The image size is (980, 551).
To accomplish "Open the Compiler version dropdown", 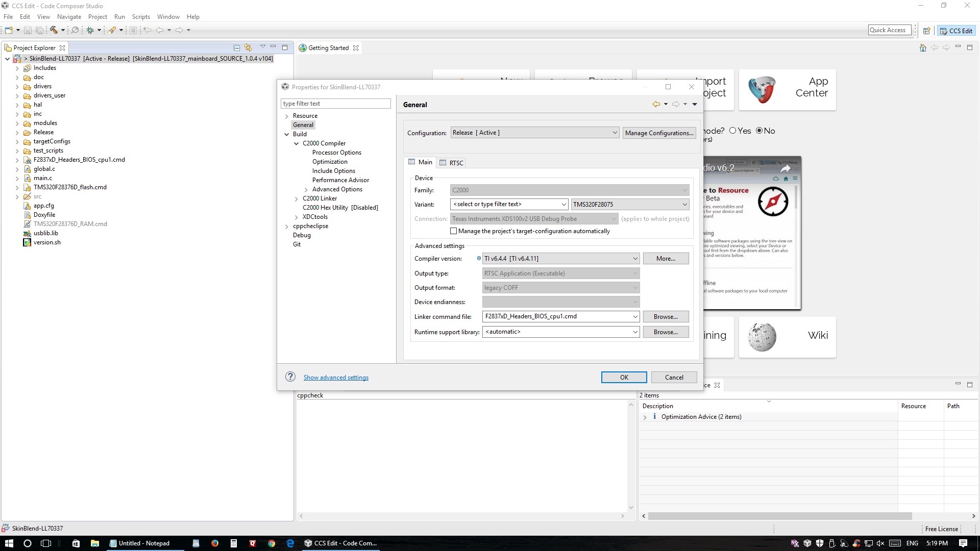I will [560, 259].
